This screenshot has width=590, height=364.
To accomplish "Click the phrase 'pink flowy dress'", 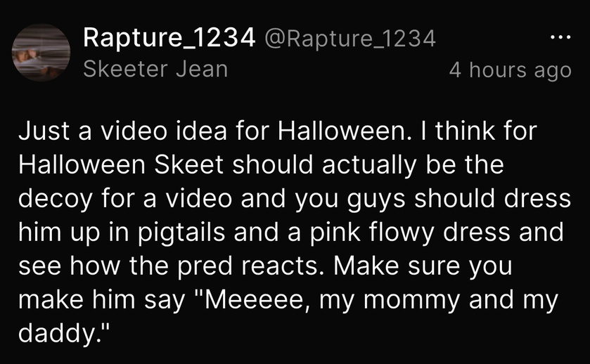I will pos(410,233).
